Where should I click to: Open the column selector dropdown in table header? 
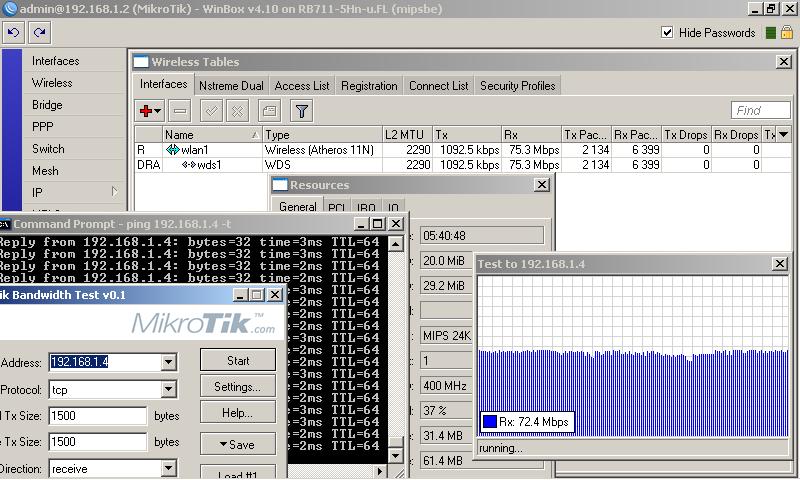click(783, 135)
